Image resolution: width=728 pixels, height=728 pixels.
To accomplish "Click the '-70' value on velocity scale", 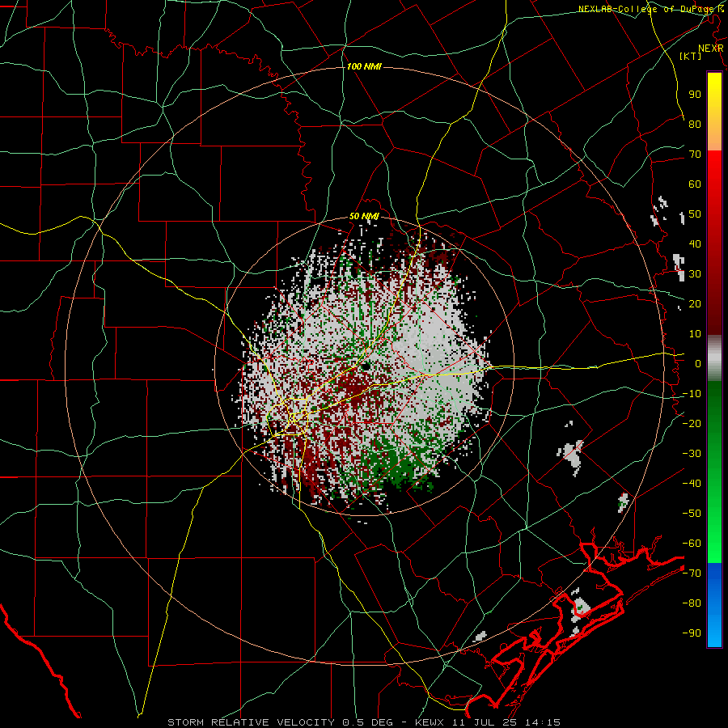I will pyautogui.click(x=692, y=573).
